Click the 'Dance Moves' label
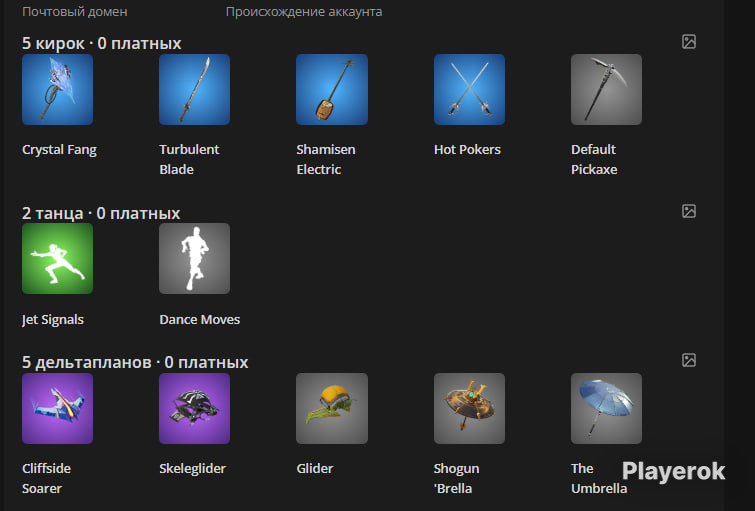 click(199, 319)
